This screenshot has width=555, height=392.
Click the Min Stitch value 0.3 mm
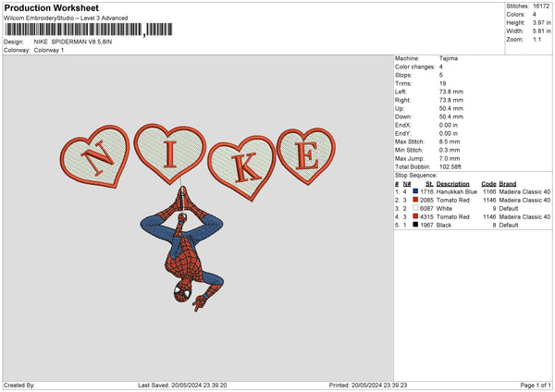pos(450,150)
